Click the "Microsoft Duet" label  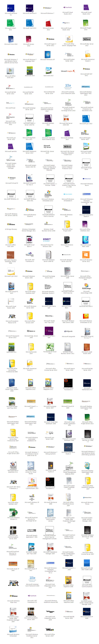pos(10,108)
